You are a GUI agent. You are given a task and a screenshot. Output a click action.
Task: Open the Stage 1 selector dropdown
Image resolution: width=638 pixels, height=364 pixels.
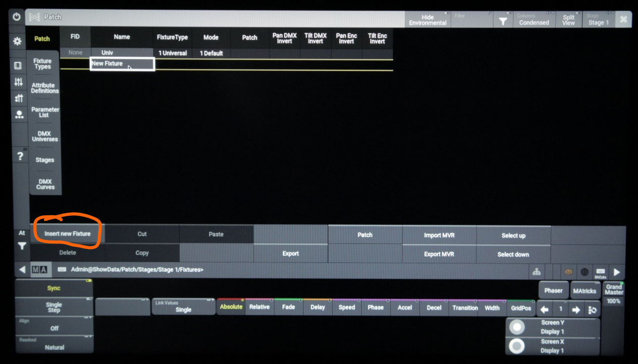click(x=598, y=20)
